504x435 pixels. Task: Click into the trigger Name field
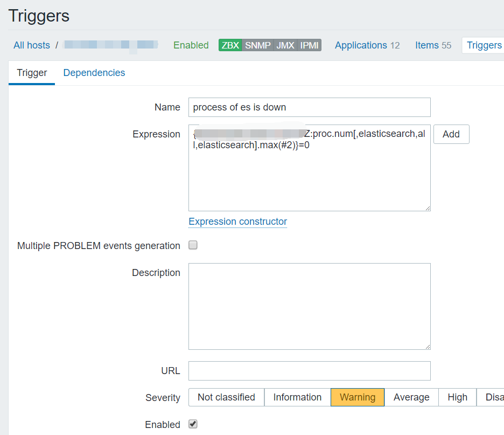click(310, 107)
